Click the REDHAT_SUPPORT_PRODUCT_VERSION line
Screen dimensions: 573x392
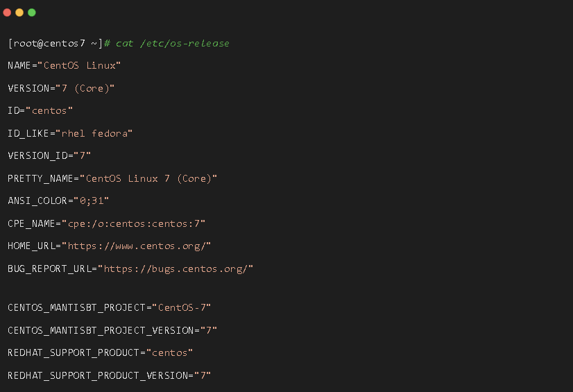pyautogui.click(x=110, y=375)
